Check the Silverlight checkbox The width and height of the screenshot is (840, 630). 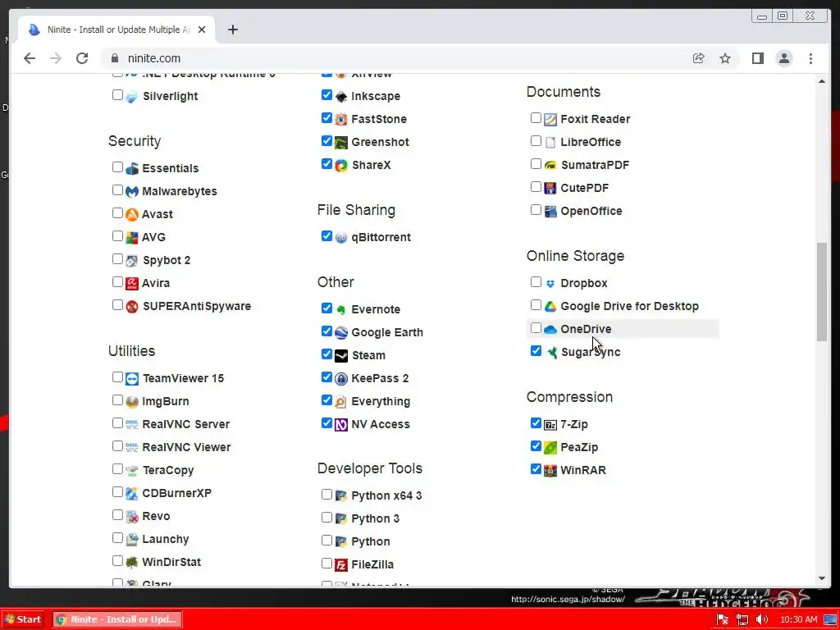117,95
